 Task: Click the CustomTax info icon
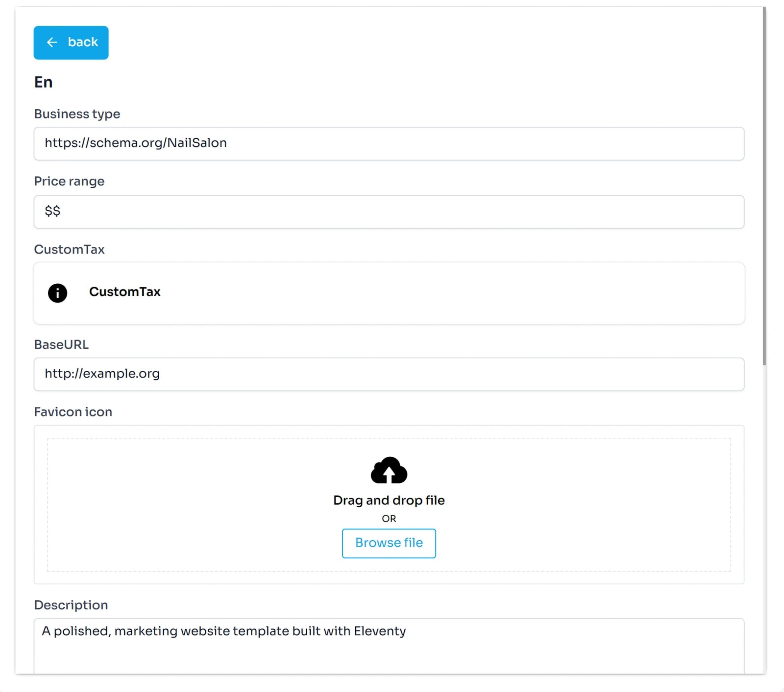tap(57, 293)
